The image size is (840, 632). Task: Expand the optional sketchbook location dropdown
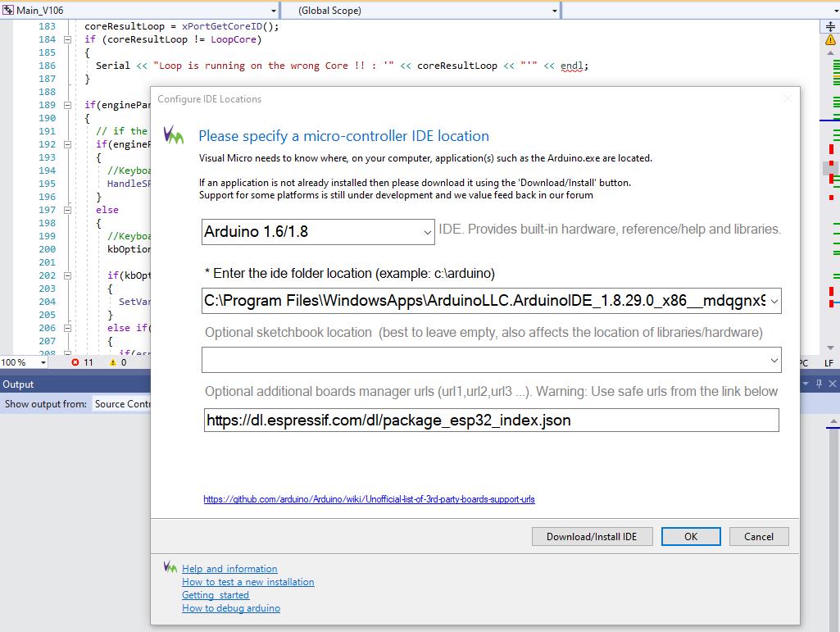click(774, 360)
